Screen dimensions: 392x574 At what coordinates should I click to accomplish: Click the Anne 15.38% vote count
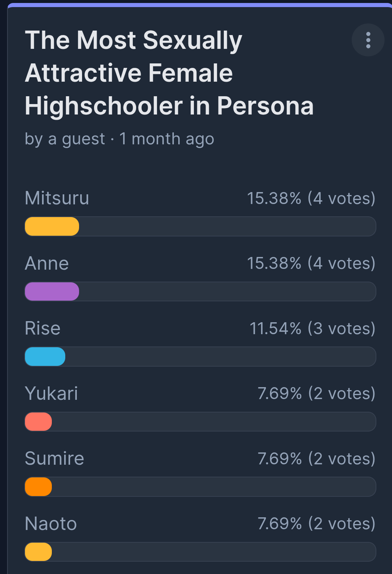311,263
